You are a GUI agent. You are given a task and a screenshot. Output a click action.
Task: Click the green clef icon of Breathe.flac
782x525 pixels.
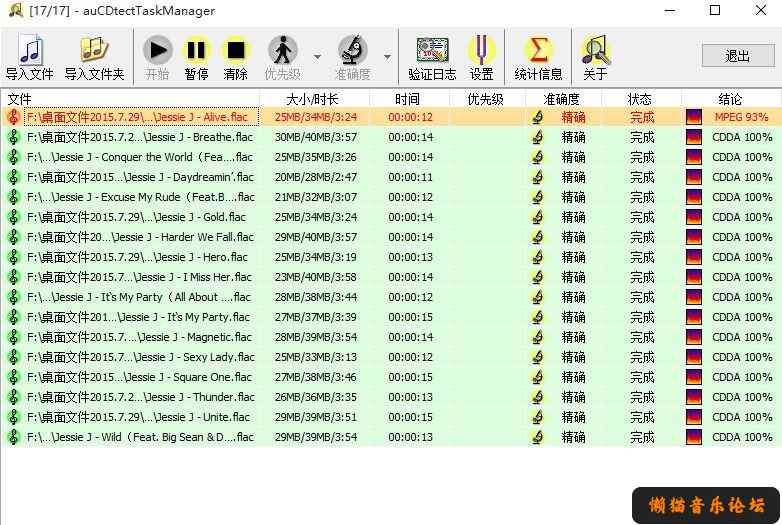tap(13, 137)
